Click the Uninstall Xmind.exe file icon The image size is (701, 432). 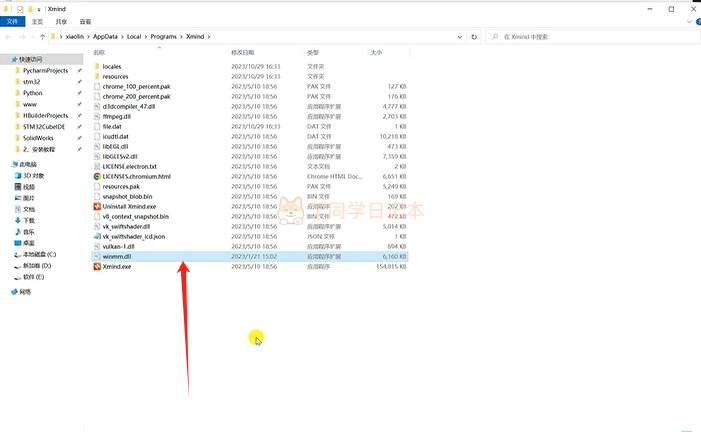click(97, 206)
